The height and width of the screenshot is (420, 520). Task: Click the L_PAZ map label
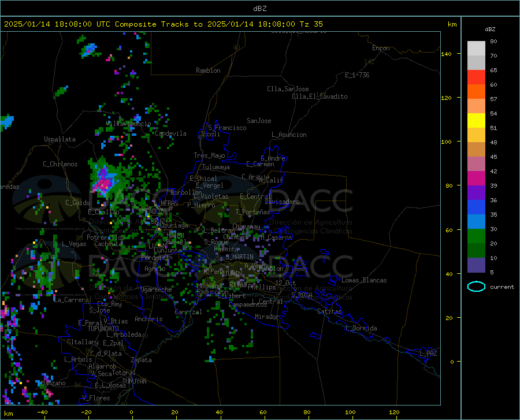[428, 354]
